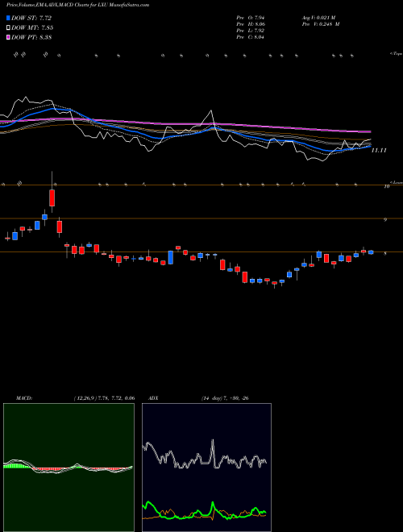This screenshot has height=532, width=403.
Task: Click the 'ADX' panel heading
Action: click(153, 398)
